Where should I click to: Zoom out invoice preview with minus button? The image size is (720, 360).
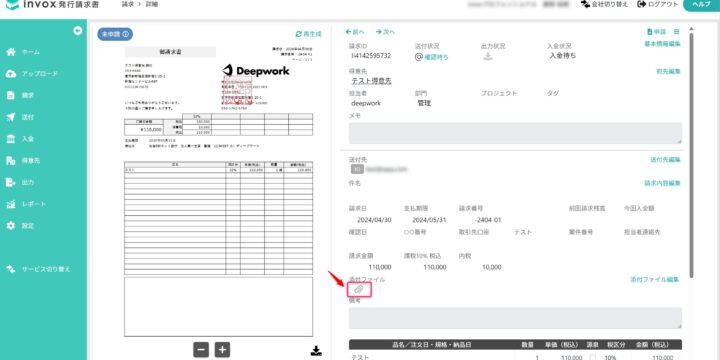pos(201,349)
